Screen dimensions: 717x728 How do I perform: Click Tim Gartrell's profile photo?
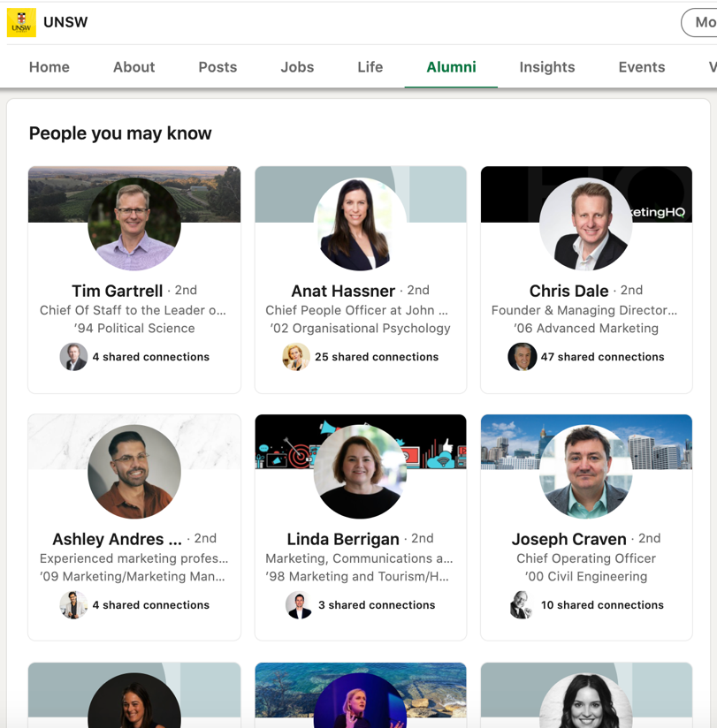pyautogui.click(x=134, y=224)
